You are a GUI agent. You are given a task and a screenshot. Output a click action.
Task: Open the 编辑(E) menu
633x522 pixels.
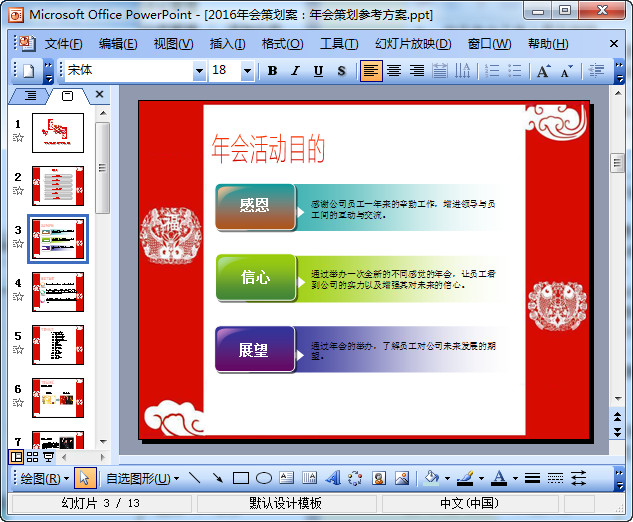click(118, 44)
